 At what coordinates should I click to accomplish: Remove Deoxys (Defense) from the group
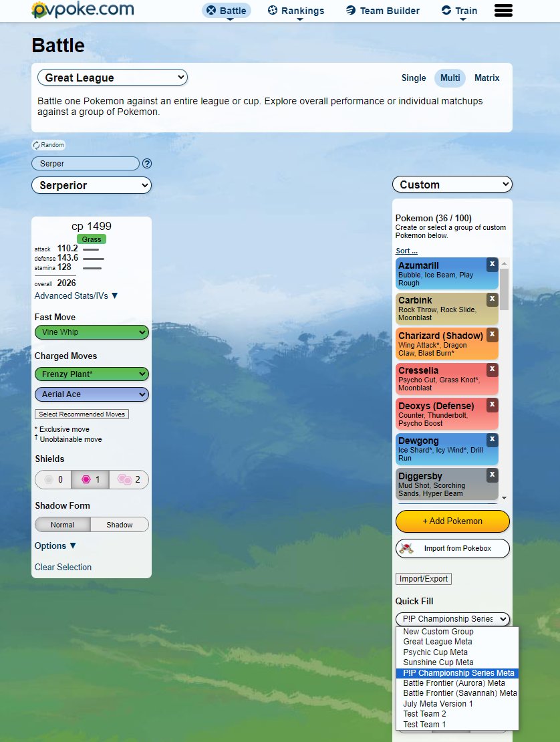coord(492,404)
